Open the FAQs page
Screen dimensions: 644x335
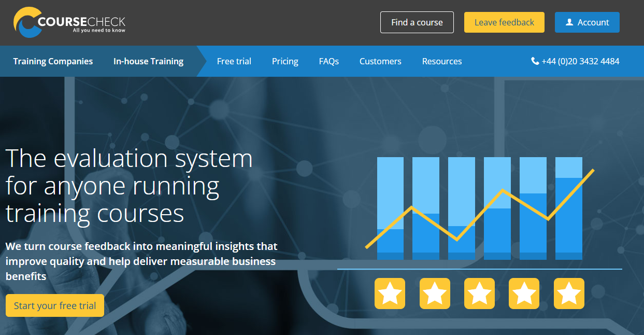pyautogui.click(x=328, y=61)
